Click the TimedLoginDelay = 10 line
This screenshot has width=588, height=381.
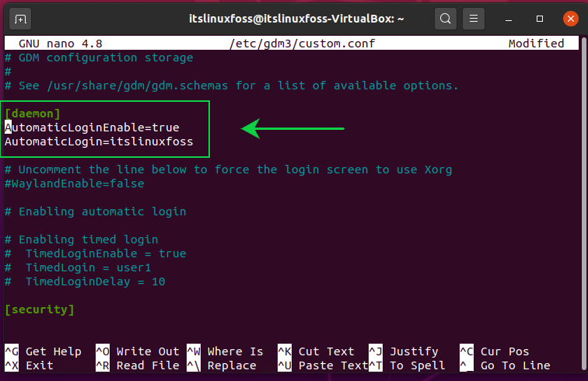pyautogui.click(x=85, y=282)
